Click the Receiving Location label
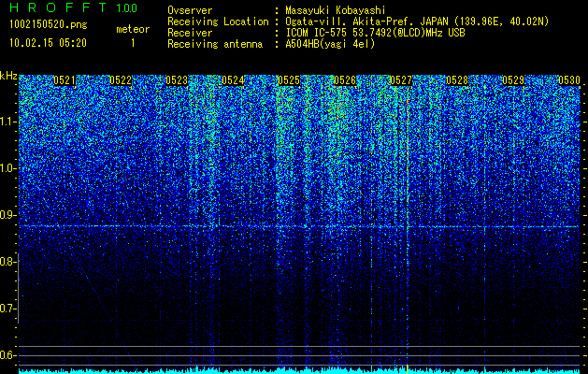 [218, 22]
